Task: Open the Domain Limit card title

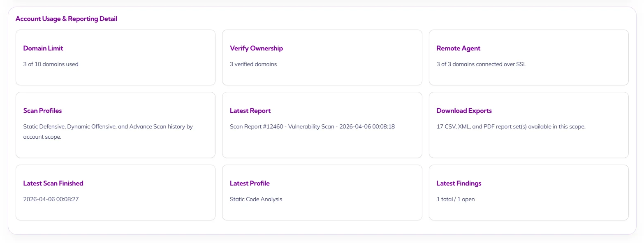Action: click(43, 48)
